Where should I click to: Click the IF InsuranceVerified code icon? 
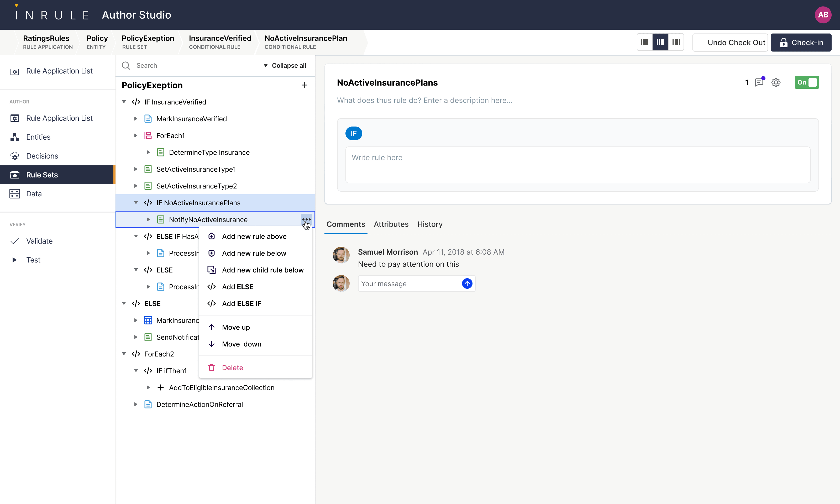[136, 102]
